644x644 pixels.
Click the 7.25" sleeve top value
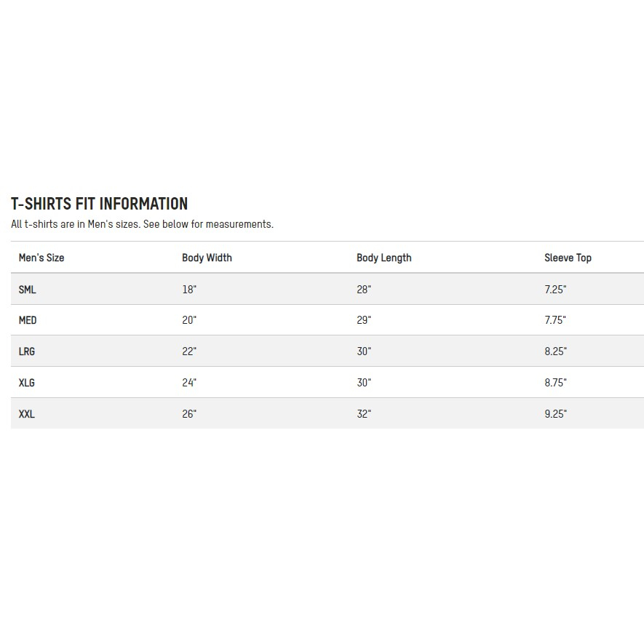point(555,290)
